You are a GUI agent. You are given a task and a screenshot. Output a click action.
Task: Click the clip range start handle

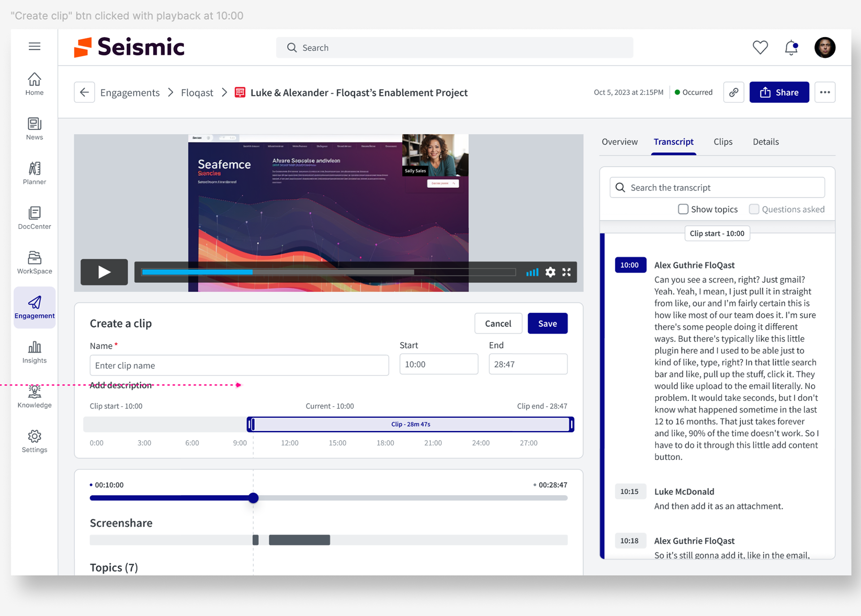[x=251, y=424]
